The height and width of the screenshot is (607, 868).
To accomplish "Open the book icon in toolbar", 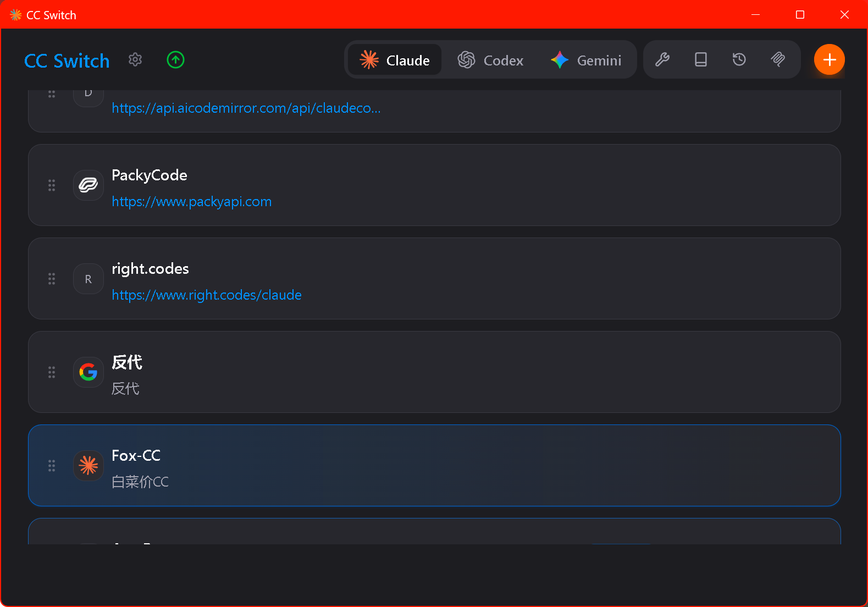I will [701, 59].
